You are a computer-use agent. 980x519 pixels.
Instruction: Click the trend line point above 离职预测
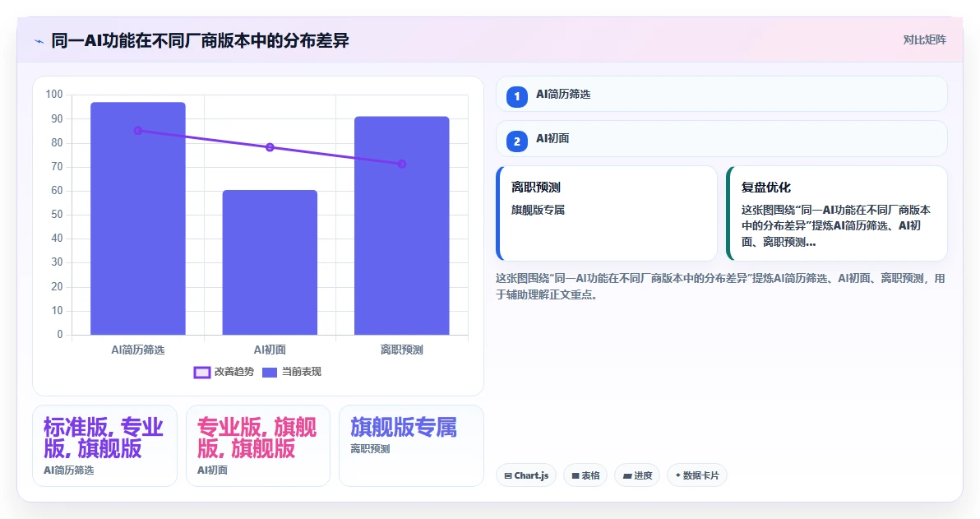pos(402,164)
